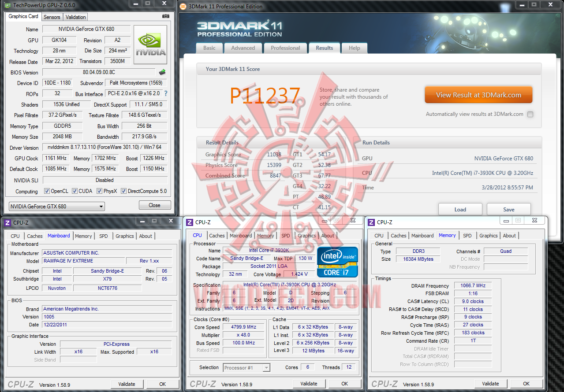Viewport: 564px width, 392px height.
Task: Open the Advanced tab in 3DMark 11
Action: [243, 48]
